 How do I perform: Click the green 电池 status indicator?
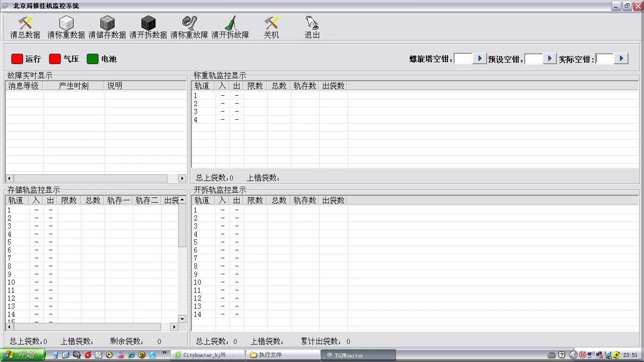pos(92,59)
